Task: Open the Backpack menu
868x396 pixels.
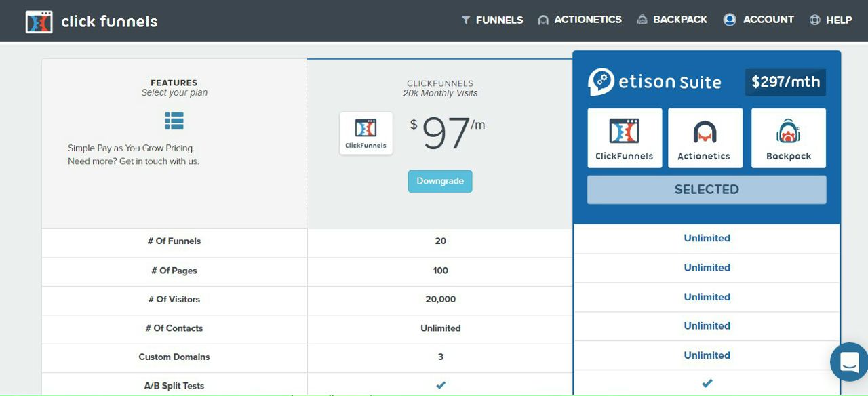Action: click(x=672, y=20)
